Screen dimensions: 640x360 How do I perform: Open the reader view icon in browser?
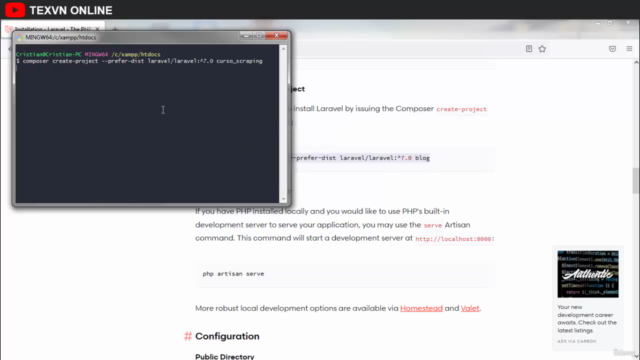point(529,49)
